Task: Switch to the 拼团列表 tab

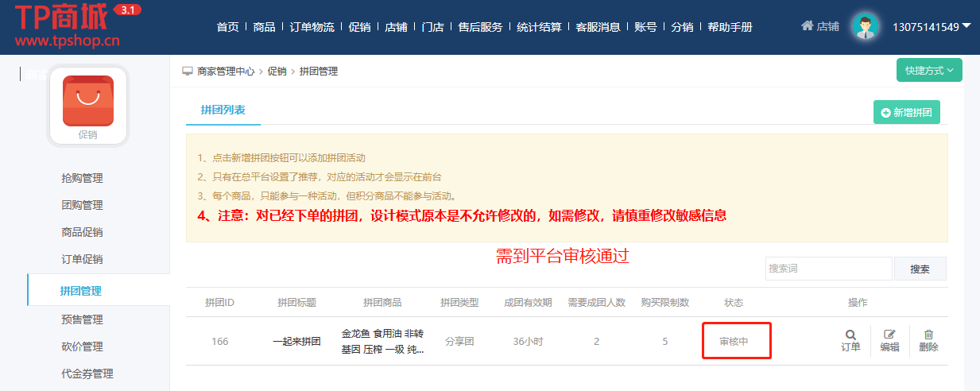Action: 223,110
